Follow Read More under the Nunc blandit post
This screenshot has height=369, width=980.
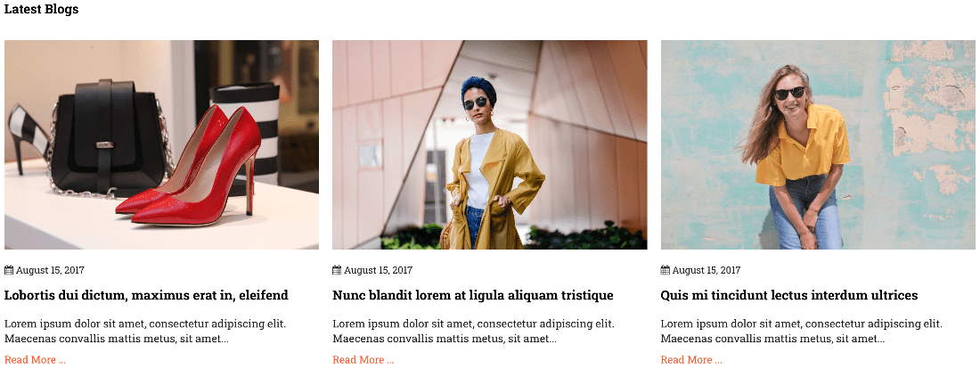(363, 359)
